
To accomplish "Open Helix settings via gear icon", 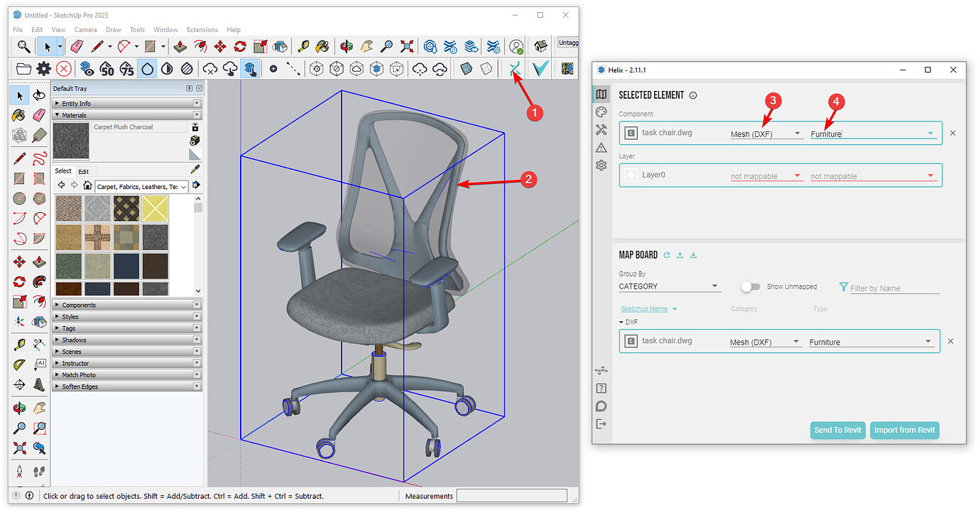I will tap(601, 165).
